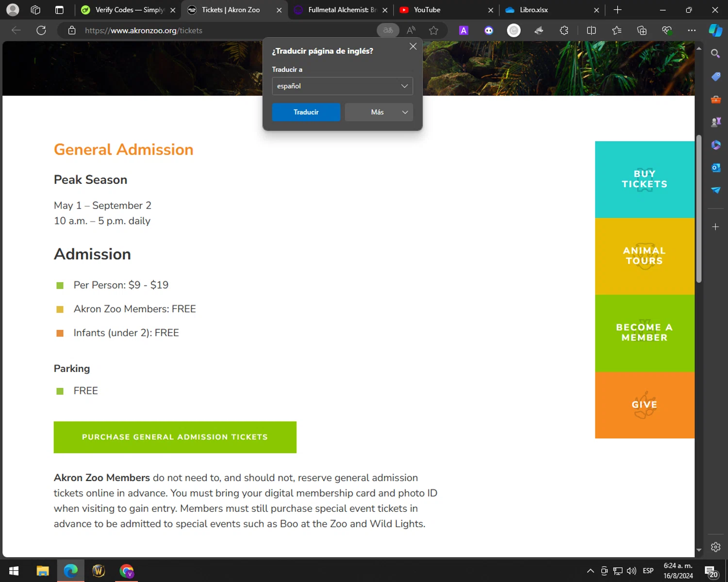
Task: Open the Give tile
Action: coord(645,405)
